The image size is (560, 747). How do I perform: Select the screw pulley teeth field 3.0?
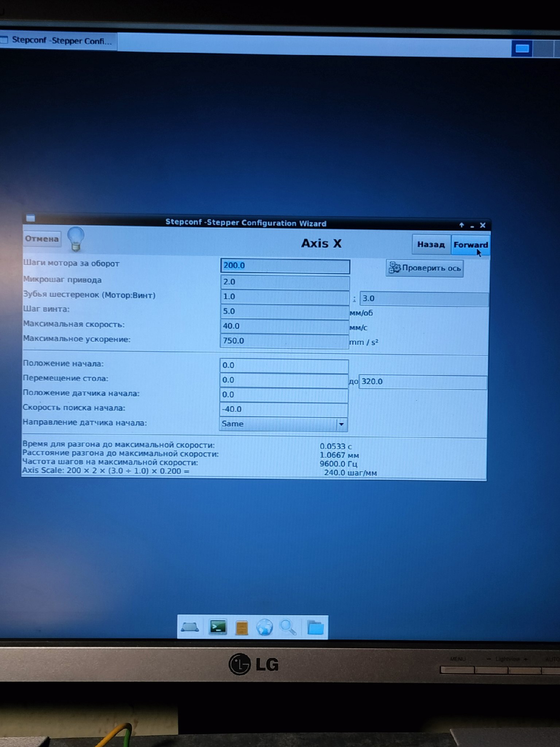tap(424, 299)
